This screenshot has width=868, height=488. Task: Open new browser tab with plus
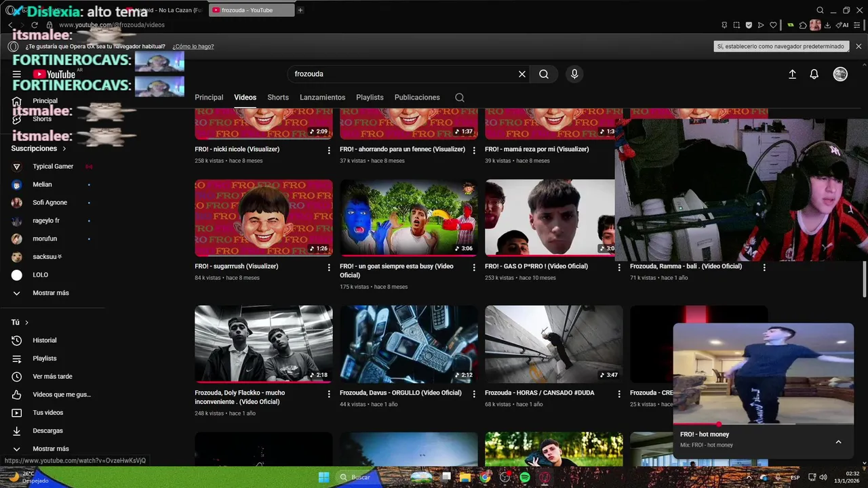click(300, 10)
